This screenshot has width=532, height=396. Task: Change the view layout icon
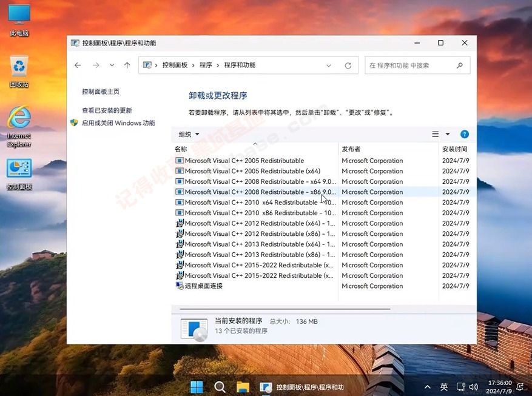[x=436, y=134]
